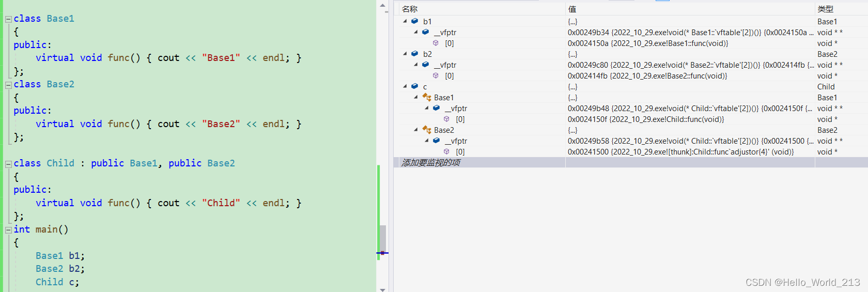
Task: Click the Base2 type cell of b2
Action: [827, 54]
